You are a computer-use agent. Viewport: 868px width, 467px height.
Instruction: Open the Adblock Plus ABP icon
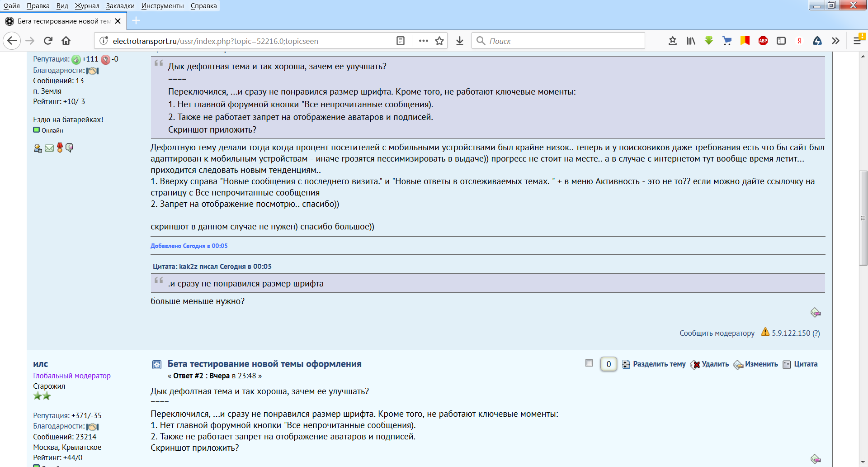pos(763,41)
